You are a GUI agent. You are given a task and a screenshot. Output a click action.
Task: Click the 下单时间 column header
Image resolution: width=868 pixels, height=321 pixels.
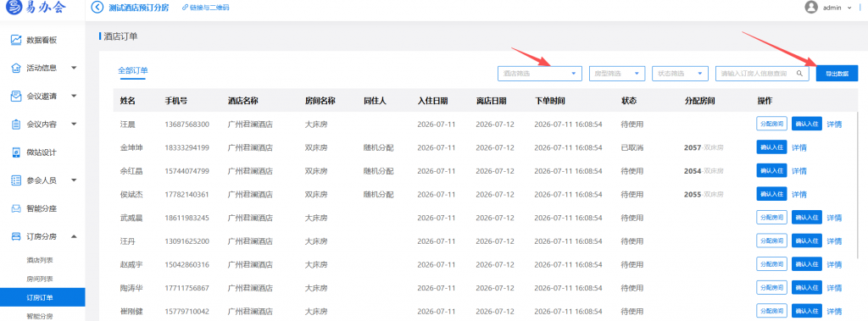[x=549, y=101]
